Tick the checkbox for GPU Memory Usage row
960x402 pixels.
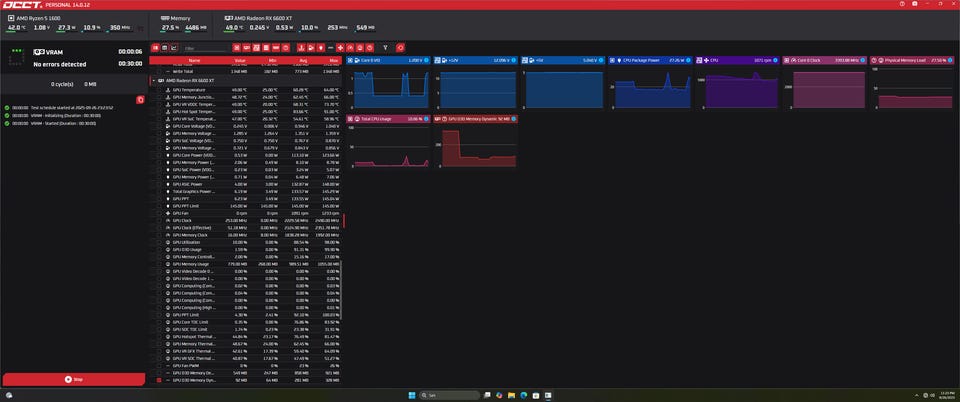(159, 264)
